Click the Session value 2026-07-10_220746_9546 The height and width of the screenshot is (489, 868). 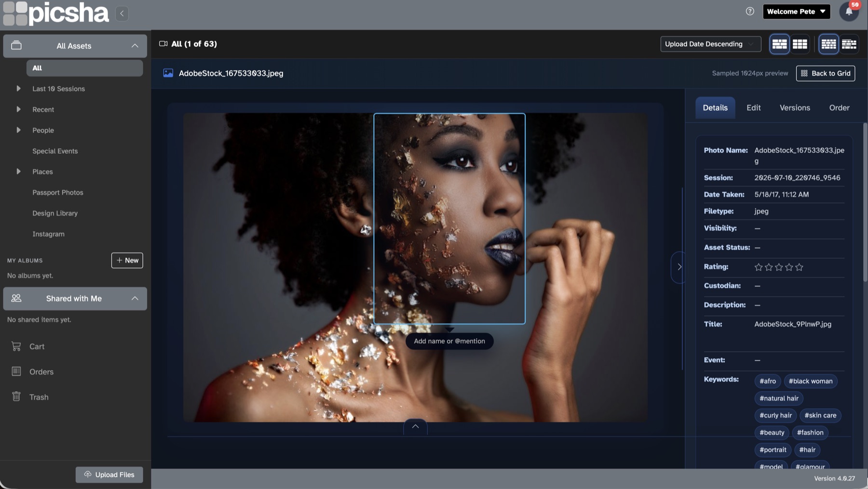point(797,178)
